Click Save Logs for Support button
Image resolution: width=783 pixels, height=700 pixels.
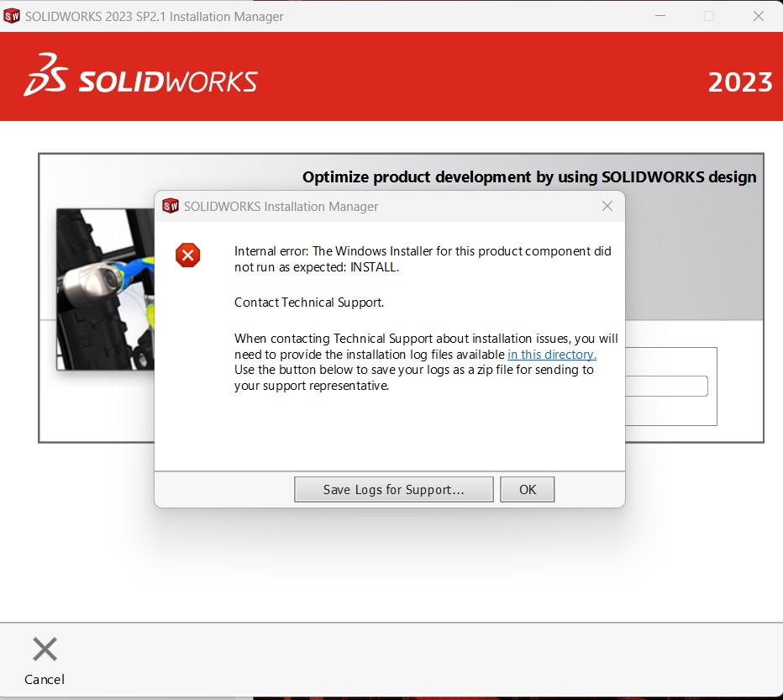(x=393, y=489)
